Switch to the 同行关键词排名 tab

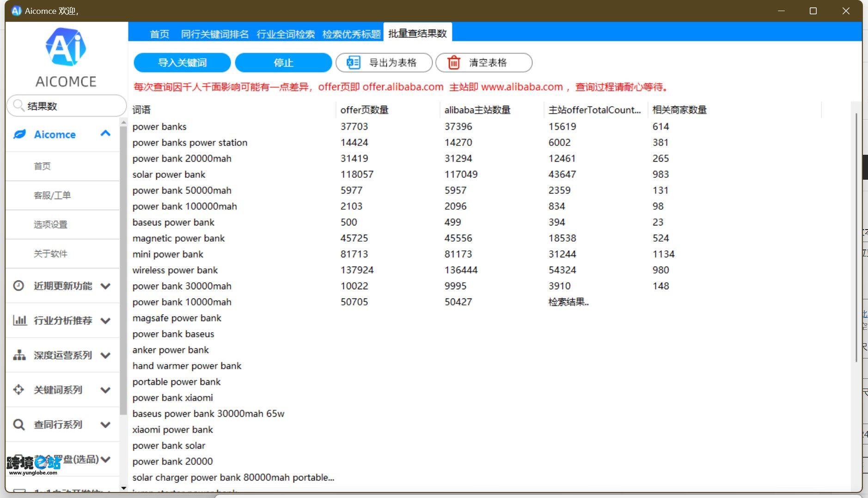pyautogui.click(x=215, y=34)
